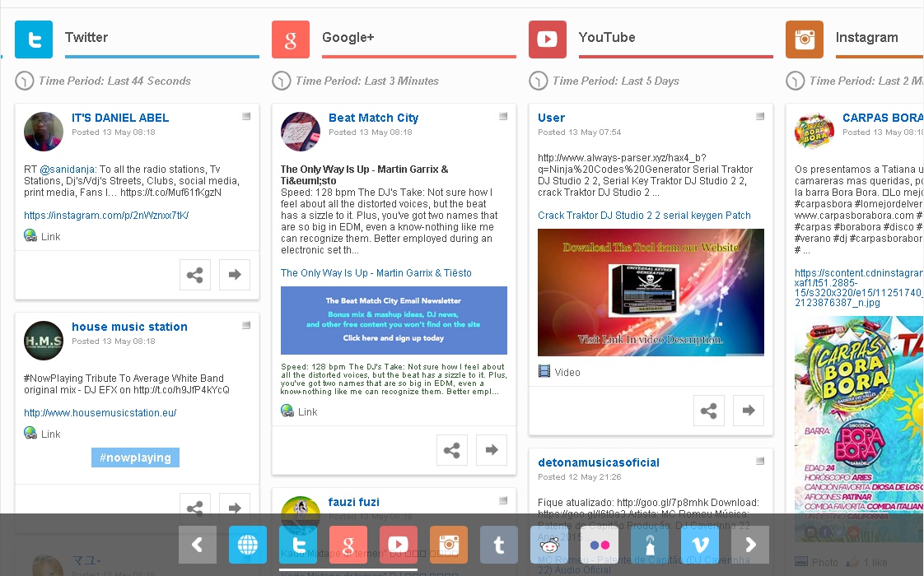
Task: Open Crack Traktor DJ Studio keygen Patch link
Action: click(644, 216)
